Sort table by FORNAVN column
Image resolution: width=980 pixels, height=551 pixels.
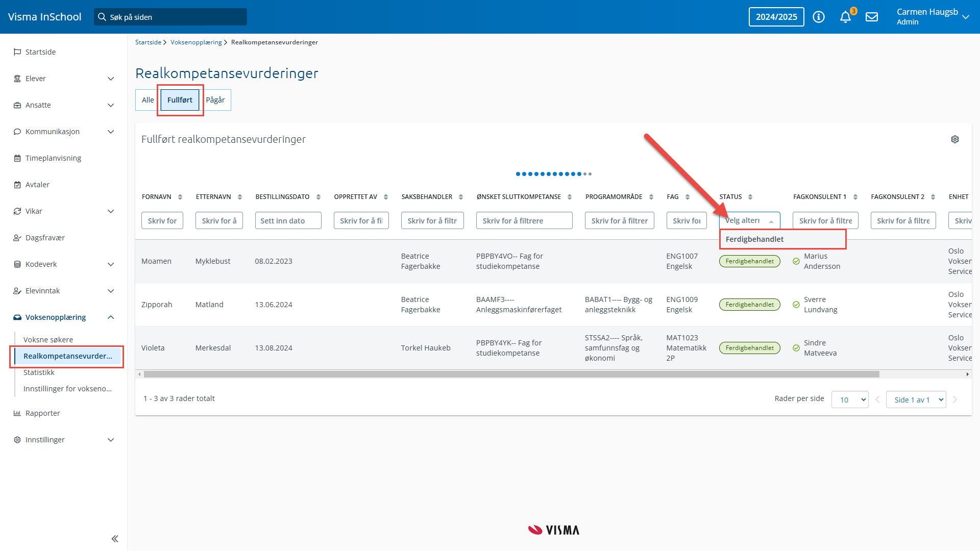pos(180,197)
